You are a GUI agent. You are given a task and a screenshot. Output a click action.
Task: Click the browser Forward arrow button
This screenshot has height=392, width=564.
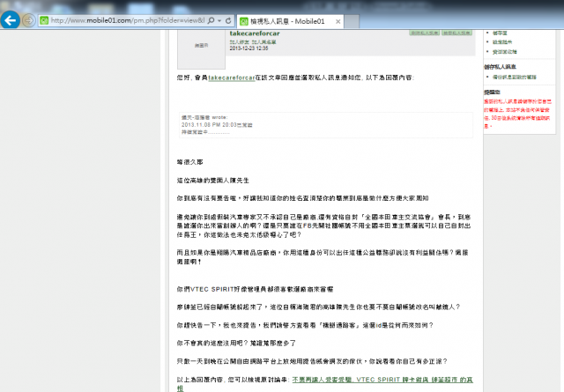coord(29,20)
